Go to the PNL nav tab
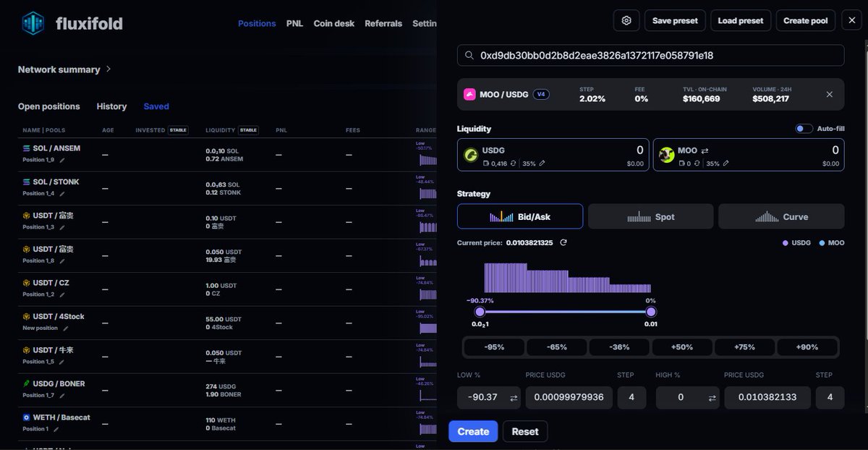The height and width of the screenshot is (450, 868). point(294,23)
